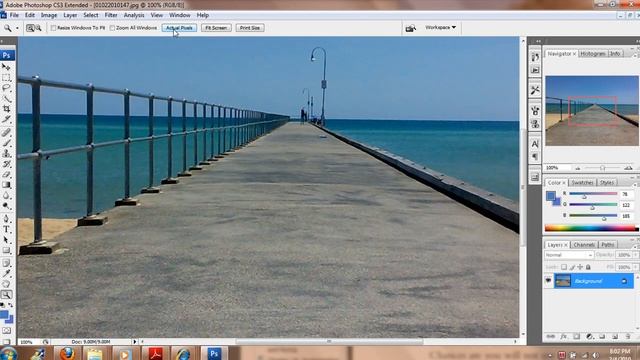640x360 pixels.
Task: Open the Character panel icon
Action: (x=535, y=144)
